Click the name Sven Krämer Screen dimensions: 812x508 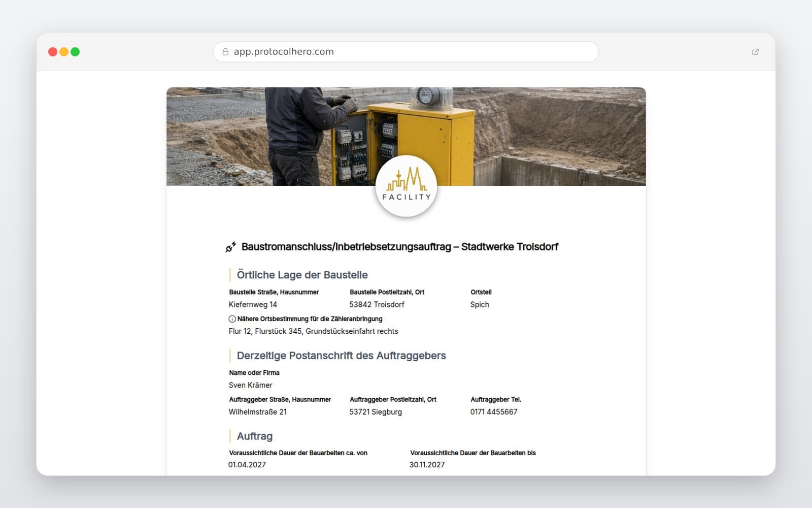point(250,385)
